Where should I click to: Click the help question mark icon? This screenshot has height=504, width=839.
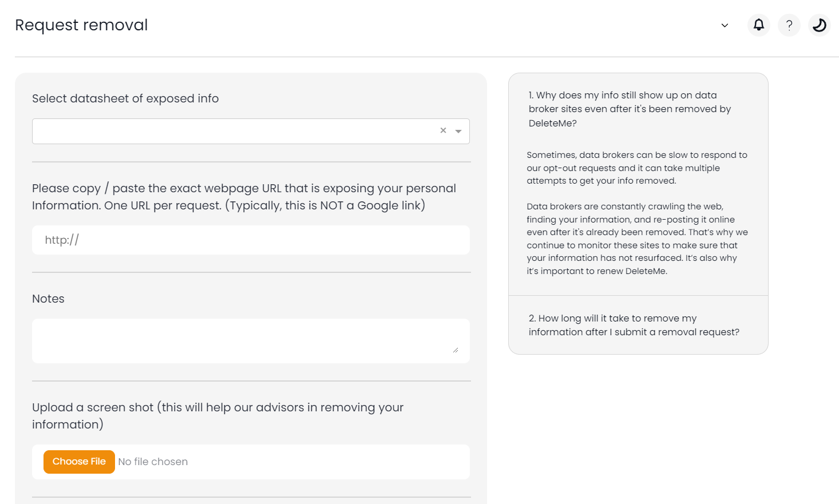click(x=789, y=25)
